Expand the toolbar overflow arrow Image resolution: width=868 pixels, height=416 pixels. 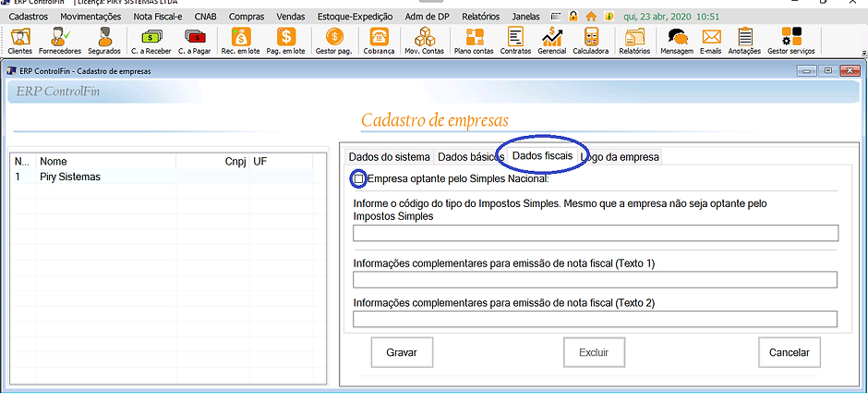click(x=864, y=54)
